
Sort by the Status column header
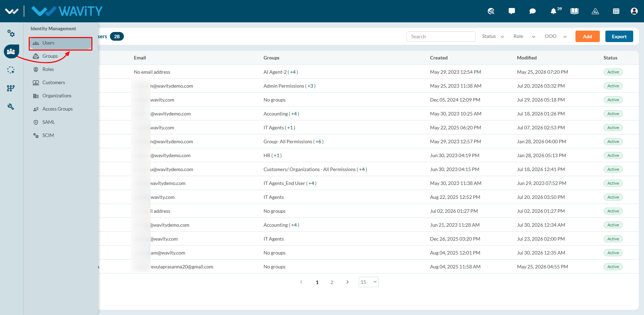[610, 58]
